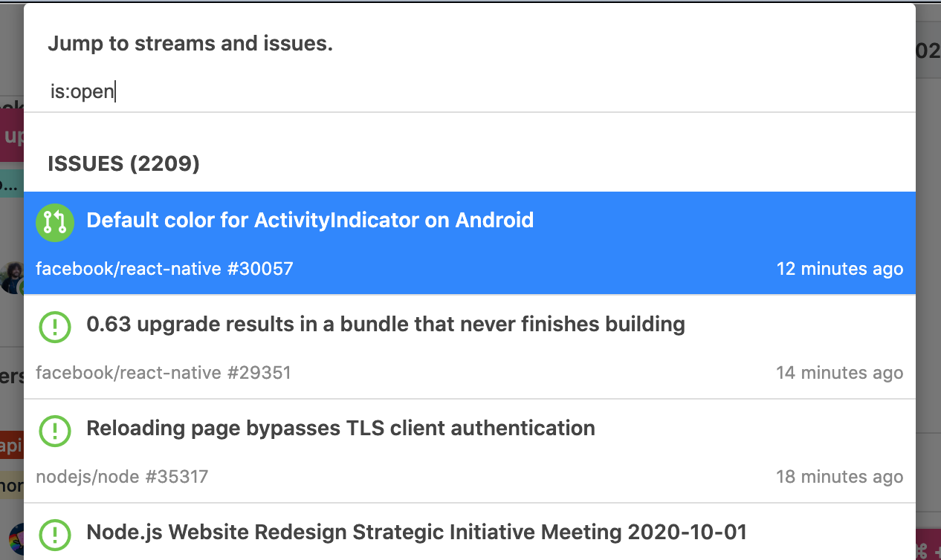Select "Reloading page bypasses TLS client authentication"
Image resolution: width=941 pixels, height=560 pixels.
coord(340,429)
